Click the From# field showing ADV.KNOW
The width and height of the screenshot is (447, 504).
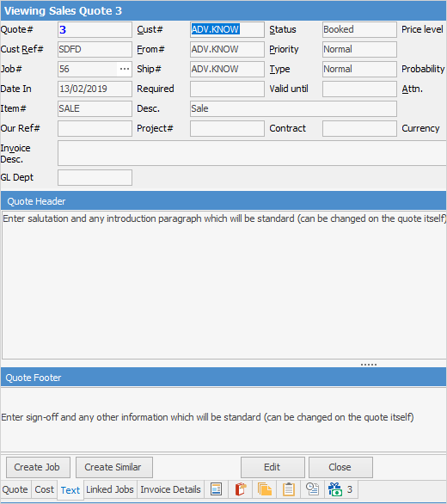tap(227, 50)
